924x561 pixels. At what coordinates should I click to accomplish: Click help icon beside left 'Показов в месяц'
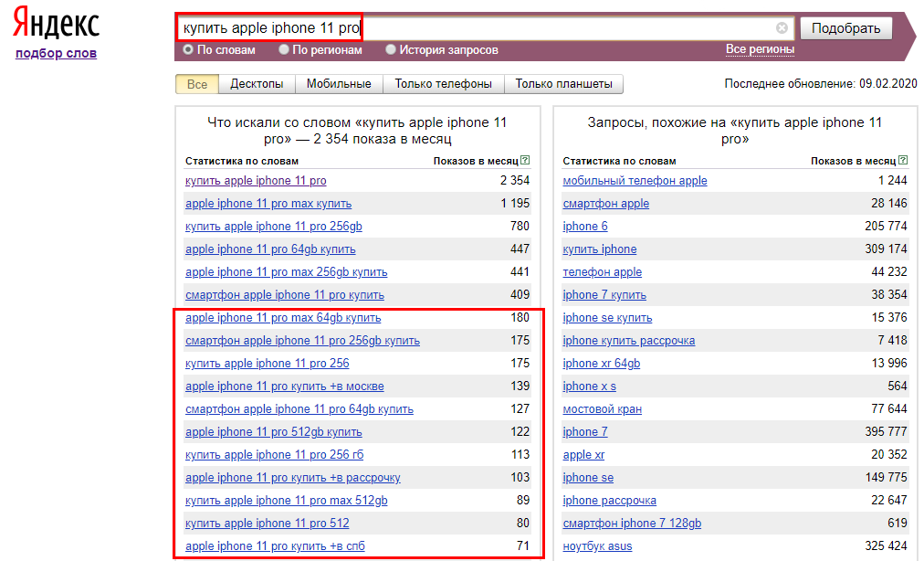tap(525, 161)
